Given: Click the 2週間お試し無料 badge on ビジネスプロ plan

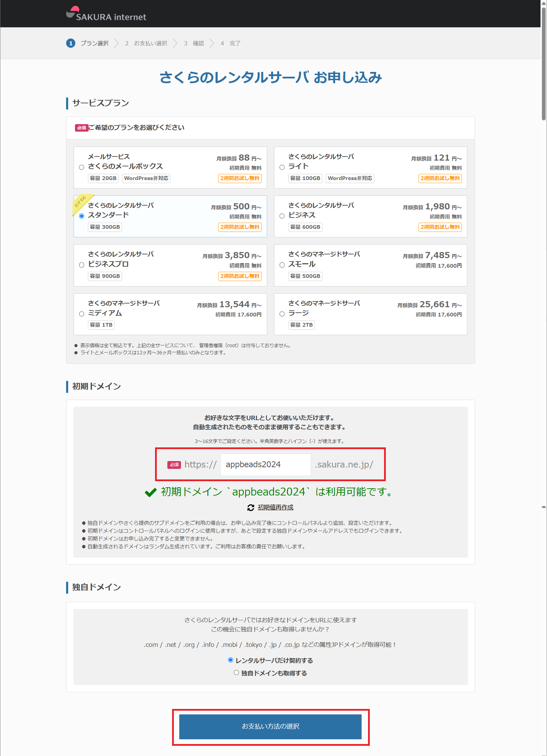Looking at the screenshot, I should 240,276.
